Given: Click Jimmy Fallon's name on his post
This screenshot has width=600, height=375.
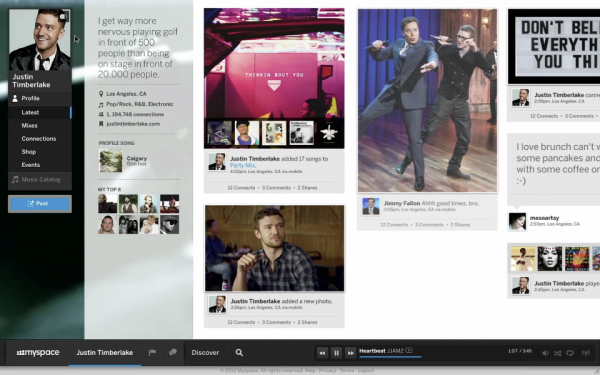Looking at the screenshot, I should (402, 203).
